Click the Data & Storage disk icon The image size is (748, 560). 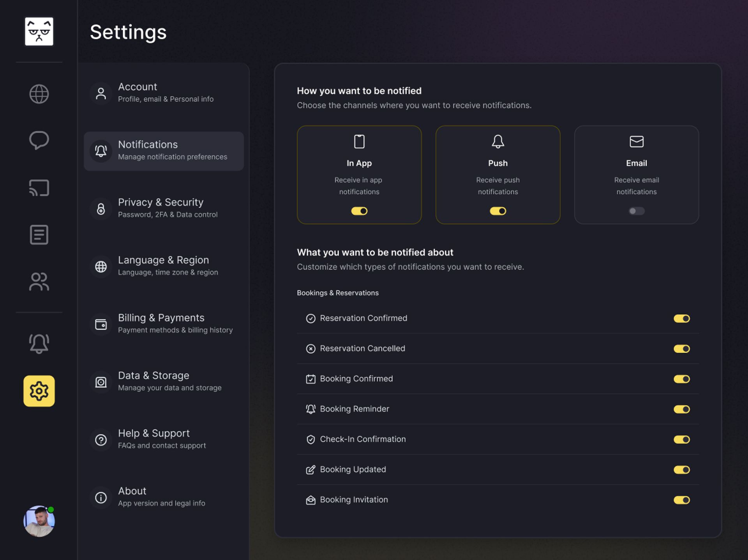pos(101,382)
